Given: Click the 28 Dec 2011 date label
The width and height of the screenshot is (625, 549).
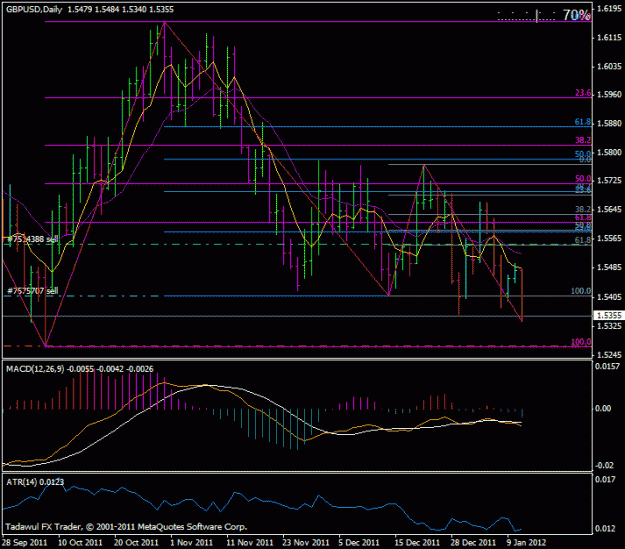Looking at the screenshot, I should pyautogui.click(x=473, y=543).
